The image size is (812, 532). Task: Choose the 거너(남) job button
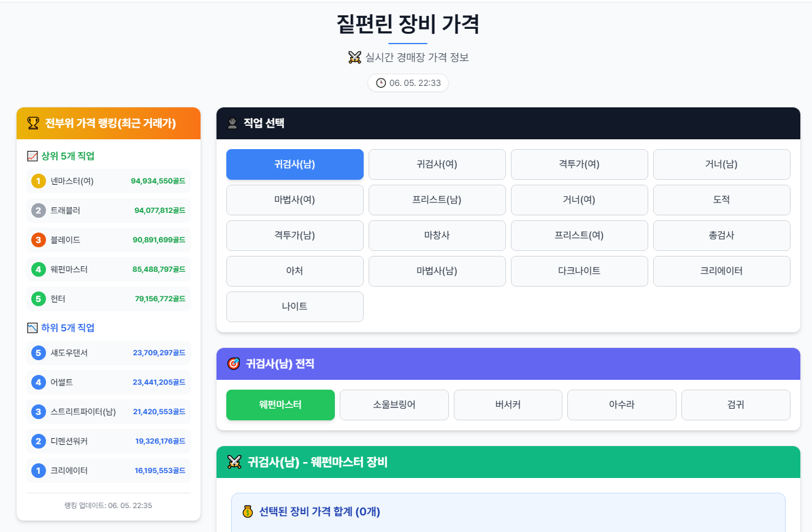(721, 164)
